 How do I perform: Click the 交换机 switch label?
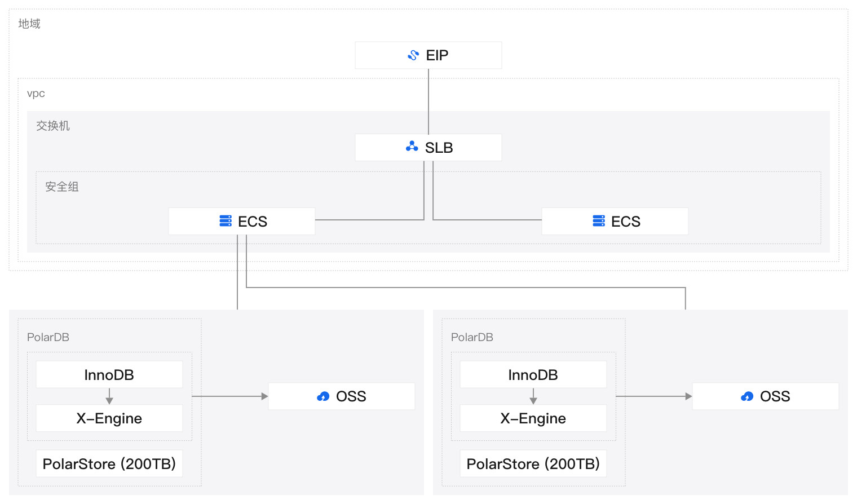53,126
